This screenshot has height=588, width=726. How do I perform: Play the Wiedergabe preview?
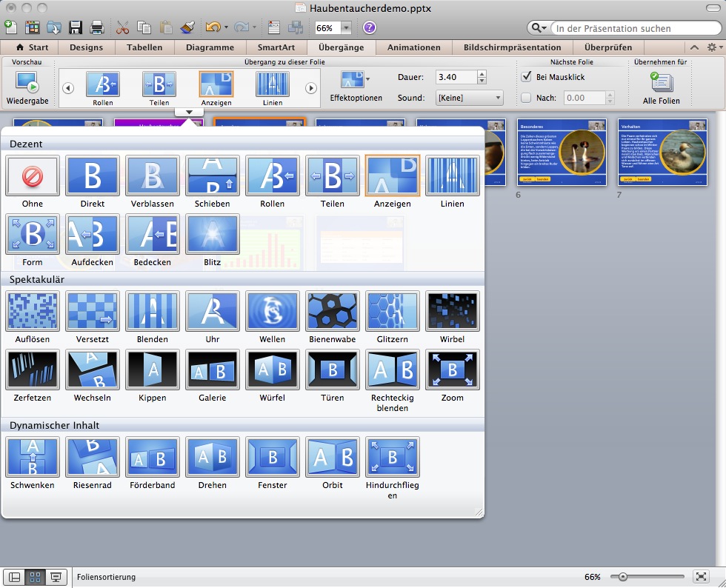coord(27,87)
